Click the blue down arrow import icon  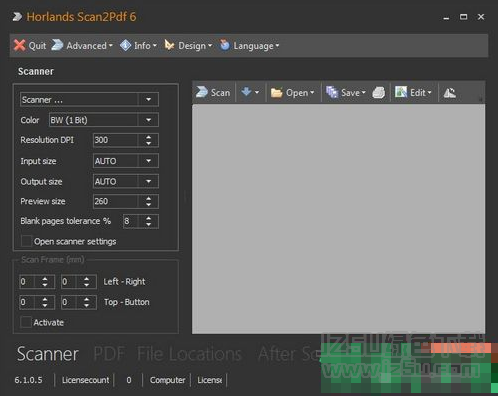tap(246, 92)
